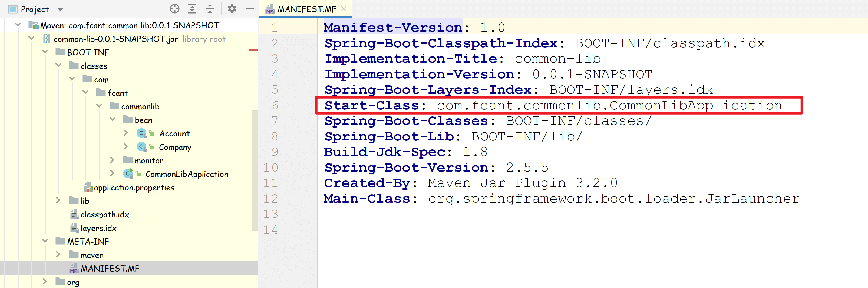
Task: Collapse the commonlib folder
Action: click(99, 106)
